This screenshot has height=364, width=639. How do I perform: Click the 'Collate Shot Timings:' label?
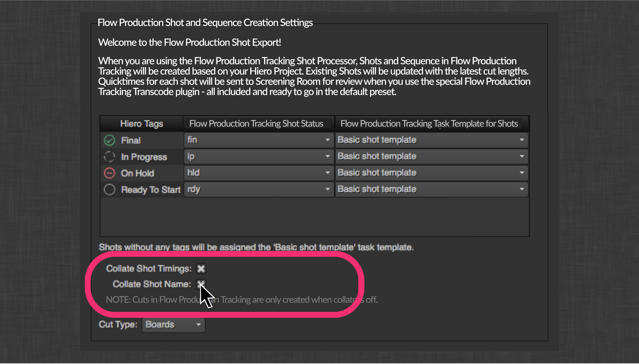[x=149, y=269]
